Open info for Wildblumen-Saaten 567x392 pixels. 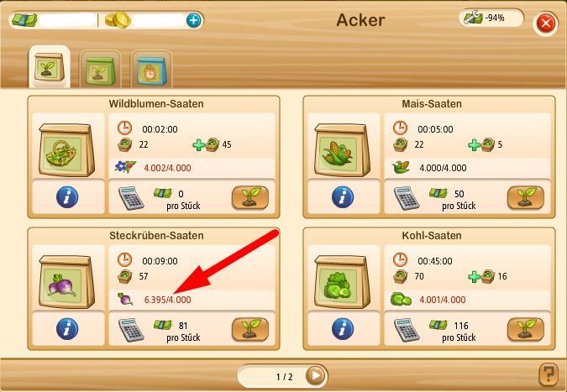(x=67, y=197)
